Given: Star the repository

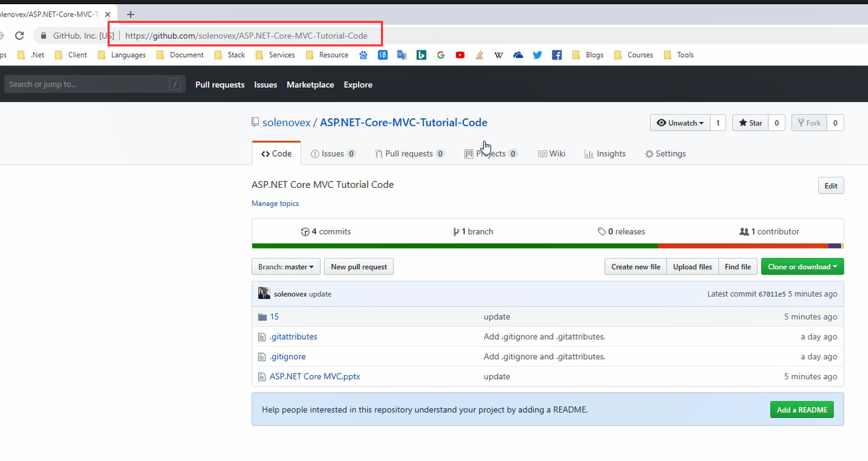Looking at the screenshot, I should click(750, 123).
